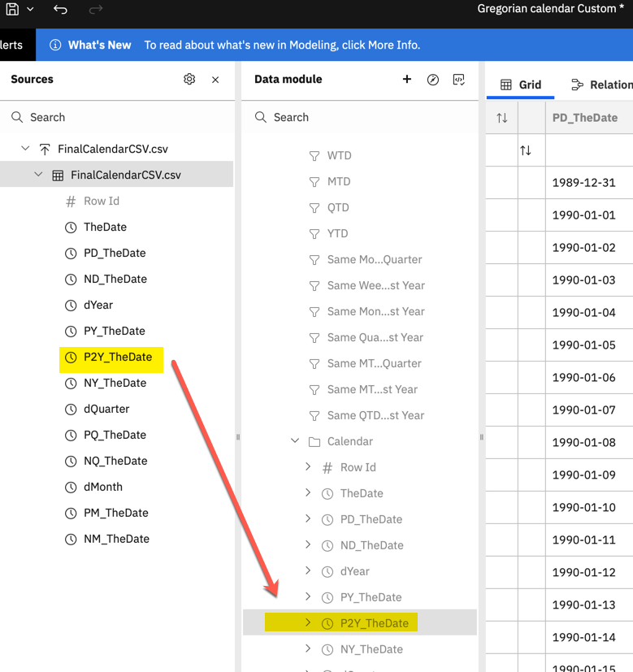Select PY_TheDate in Sources panel
This screenshot has width=633, height=672.
(114, 332)
